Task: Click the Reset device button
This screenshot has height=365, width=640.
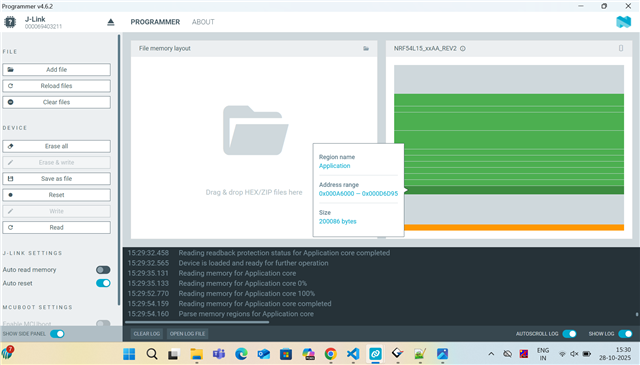Action: pyautogui.click(x=56, y=195)
